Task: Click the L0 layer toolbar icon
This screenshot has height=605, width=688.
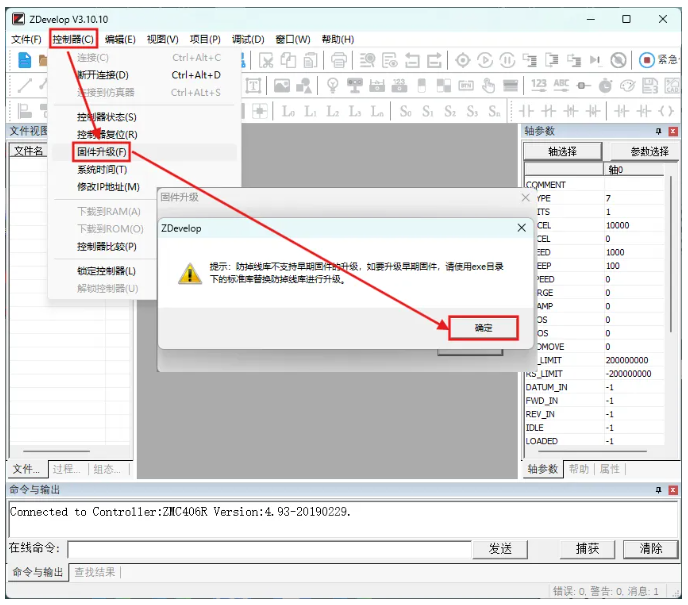Action: [288, 111]
